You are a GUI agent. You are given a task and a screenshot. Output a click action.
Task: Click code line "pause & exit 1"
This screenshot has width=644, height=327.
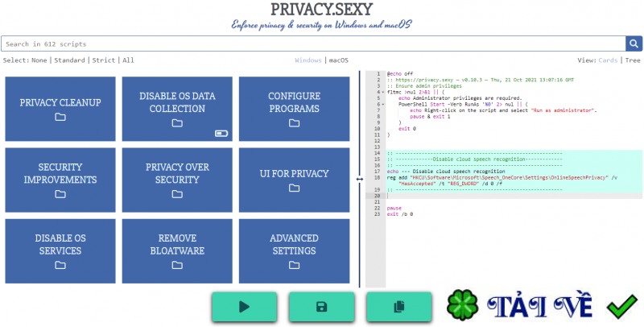coord(430,117)
